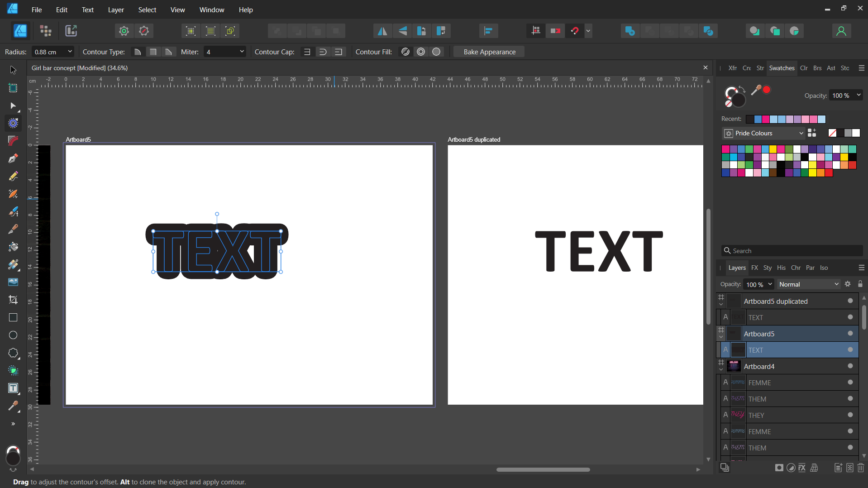Close the Girl bar concept document
The width and height of the screenshot is (868, 488).
(705, 67)
